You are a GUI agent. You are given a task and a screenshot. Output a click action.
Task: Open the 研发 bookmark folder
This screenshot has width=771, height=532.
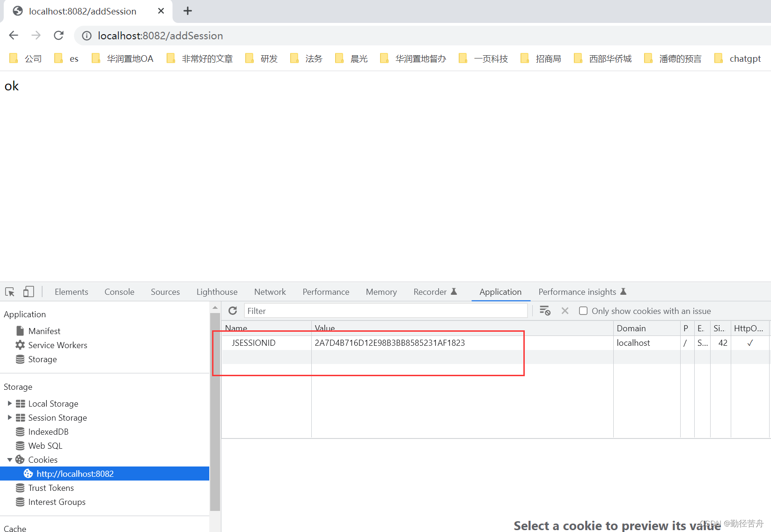tap(262, 58)
